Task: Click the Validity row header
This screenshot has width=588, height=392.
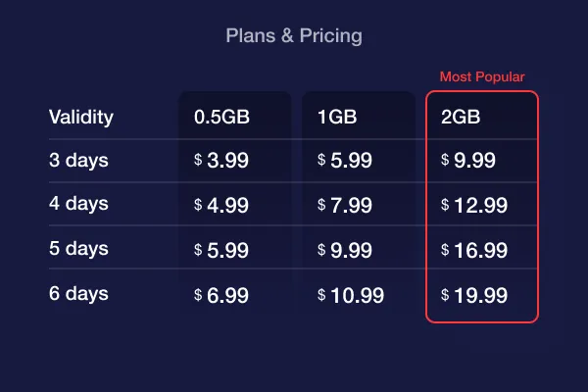Action: [x=81, y=118]
